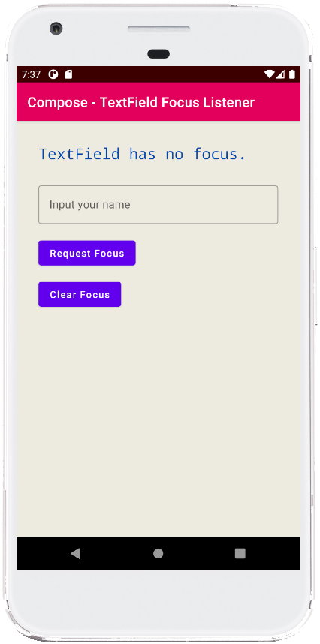The width and height of the screenshot is (320, 644).
Task: Click the Clear Focus button
Action: (80, 294)
